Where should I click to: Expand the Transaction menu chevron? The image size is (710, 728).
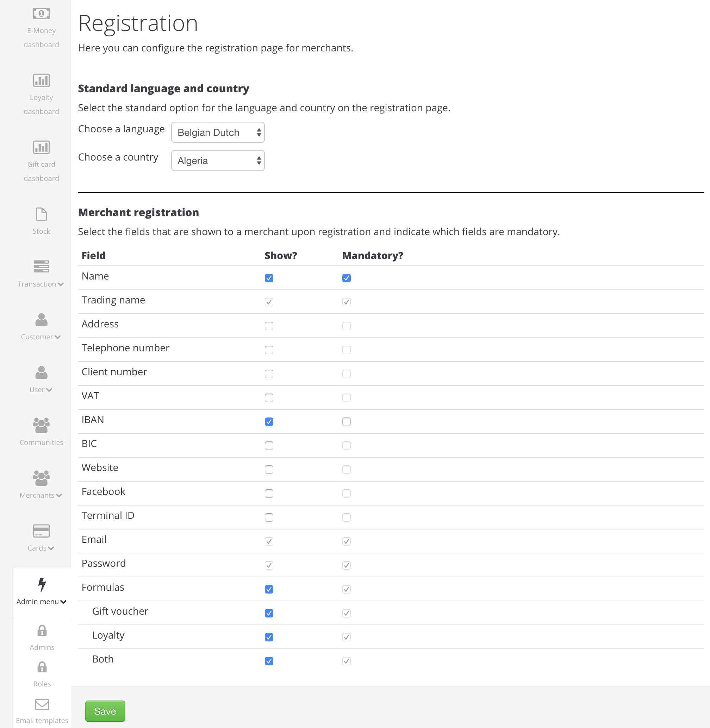point(61,284)
